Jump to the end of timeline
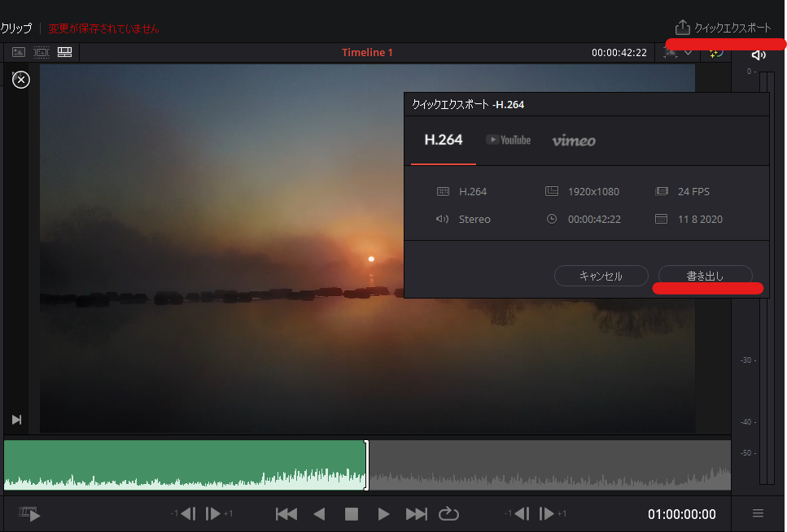This screenshot has height=532, width=787. pos(416,514)
